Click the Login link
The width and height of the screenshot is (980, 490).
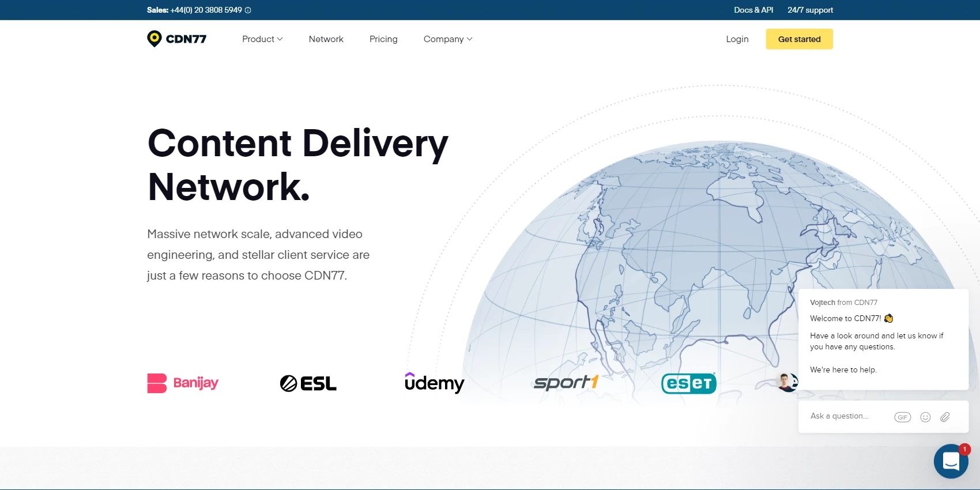737,39
